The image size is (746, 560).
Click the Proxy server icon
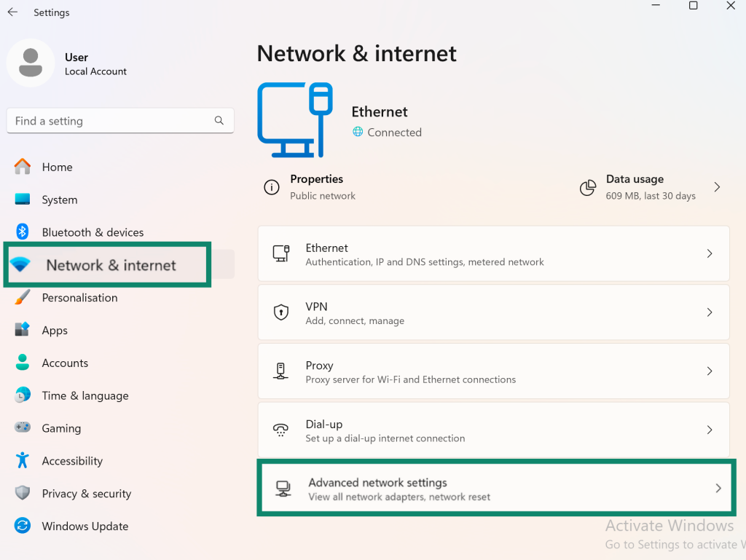[281, 371]
